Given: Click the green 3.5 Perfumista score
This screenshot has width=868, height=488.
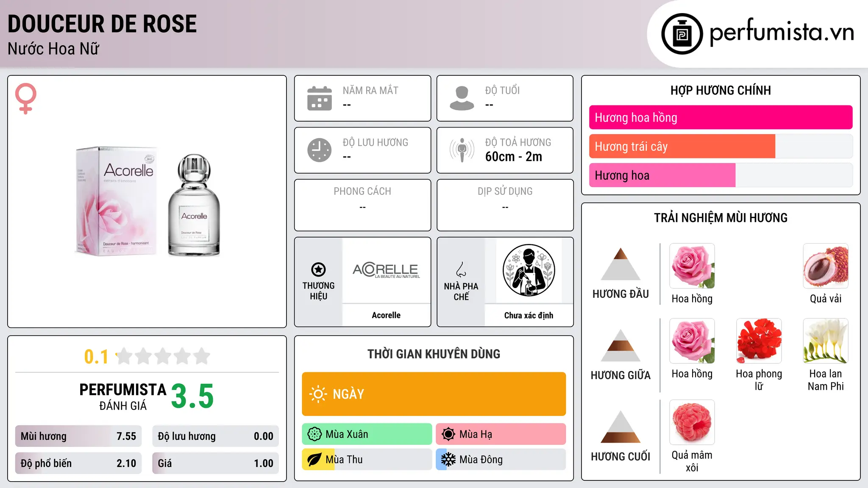Looking at the screenshot, I should [192, 396].
